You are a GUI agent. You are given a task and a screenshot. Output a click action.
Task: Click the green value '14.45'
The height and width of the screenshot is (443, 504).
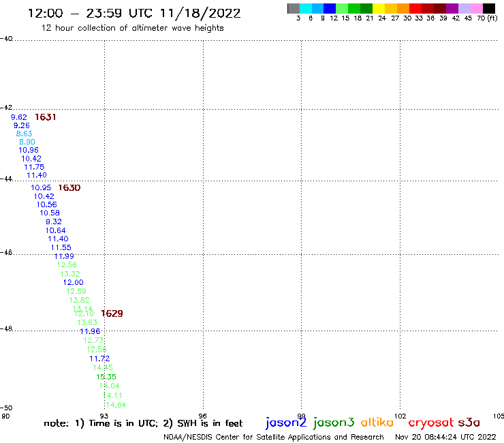[x=103, y=368]
